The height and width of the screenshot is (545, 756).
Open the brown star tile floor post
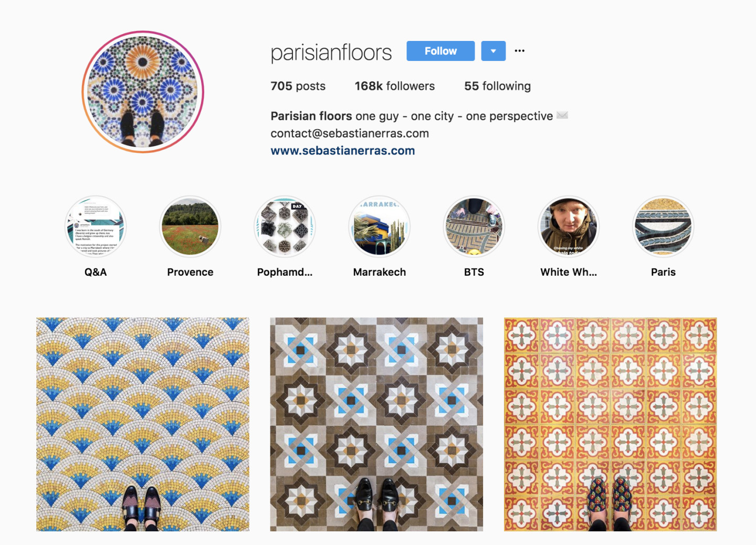[x=376, y=424]
